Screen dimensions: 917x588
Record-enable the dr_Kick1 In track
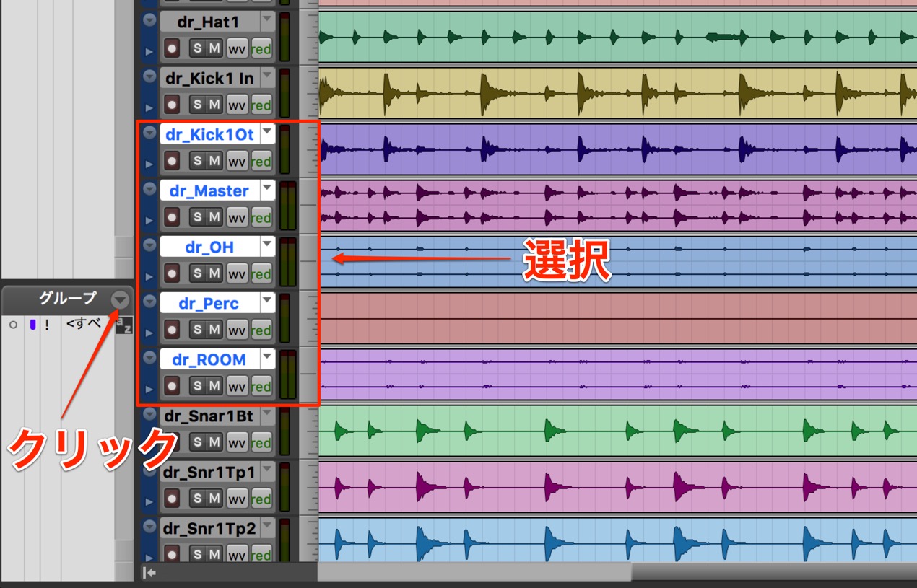click(x=172, y=105)
